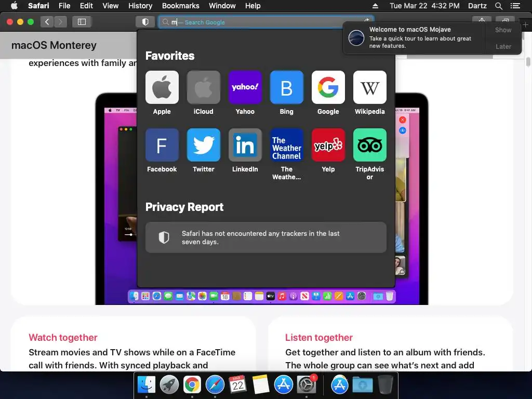The image size is (532, 399).
Task: Open Google from Favorites
Action: tap(328, 87)
